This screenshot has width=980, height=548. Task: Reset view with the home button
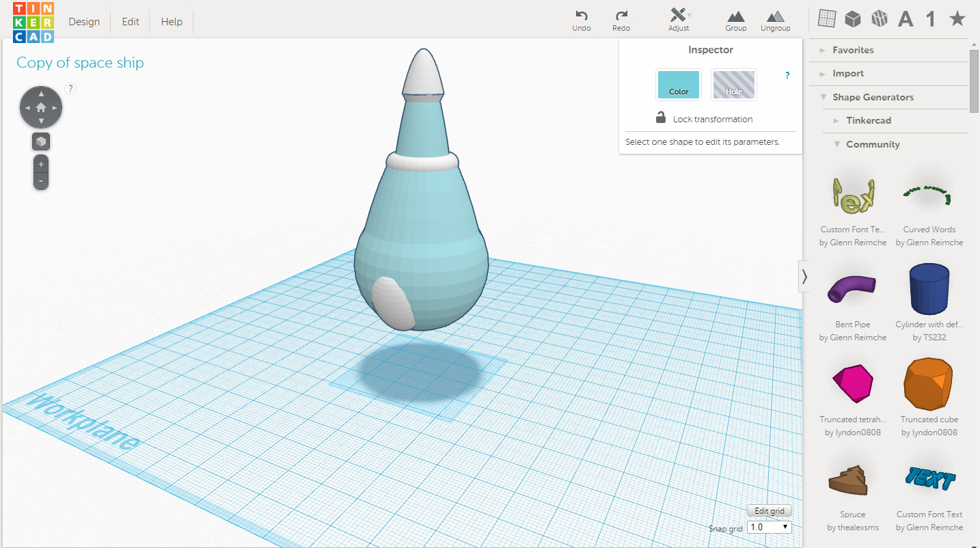click(x=41, y=107)
